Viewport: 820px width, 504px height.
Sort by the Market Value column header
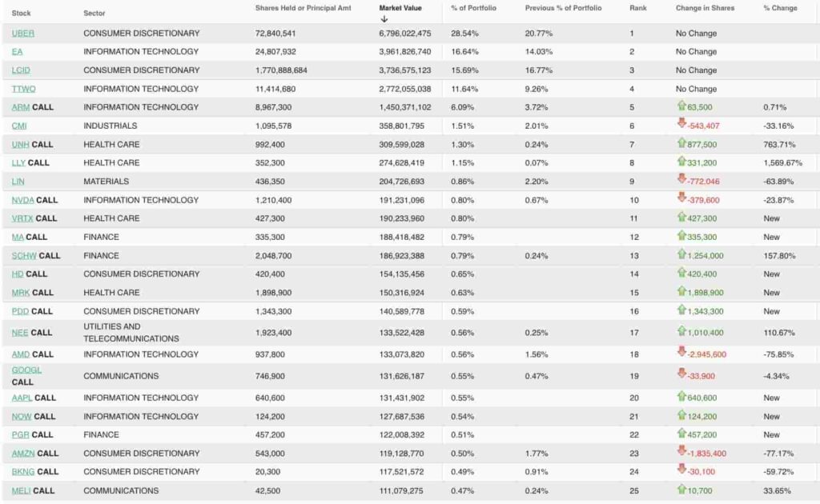400,8
